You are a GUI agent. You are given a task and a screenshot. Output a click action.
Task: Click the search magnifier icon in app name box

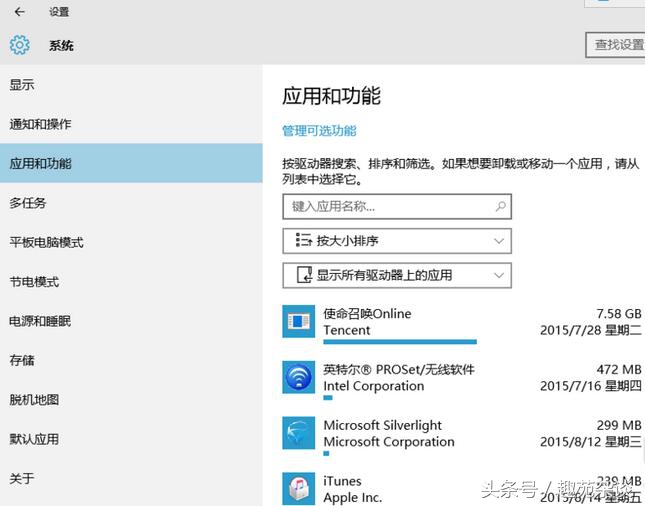coord(500,206)
